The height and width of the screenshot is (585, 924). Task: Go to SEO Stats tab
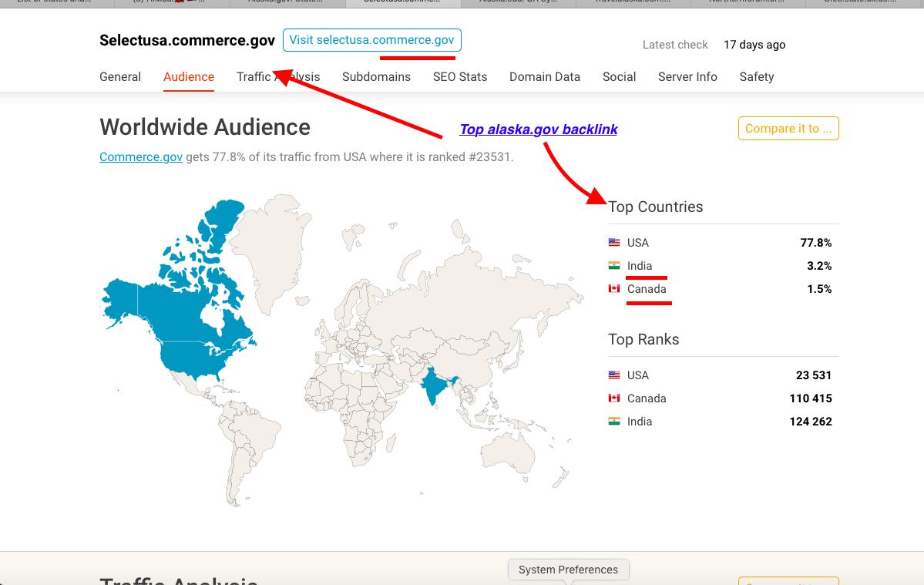tap(459, 76)
